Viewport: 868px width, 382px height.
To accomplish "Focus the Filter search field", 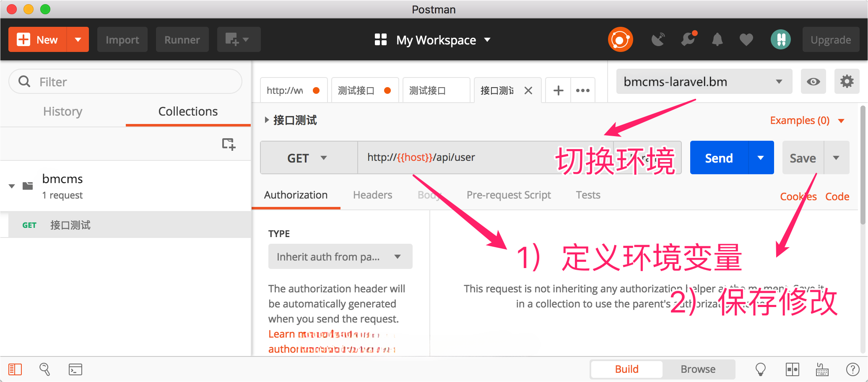I will tap(125, 82).
